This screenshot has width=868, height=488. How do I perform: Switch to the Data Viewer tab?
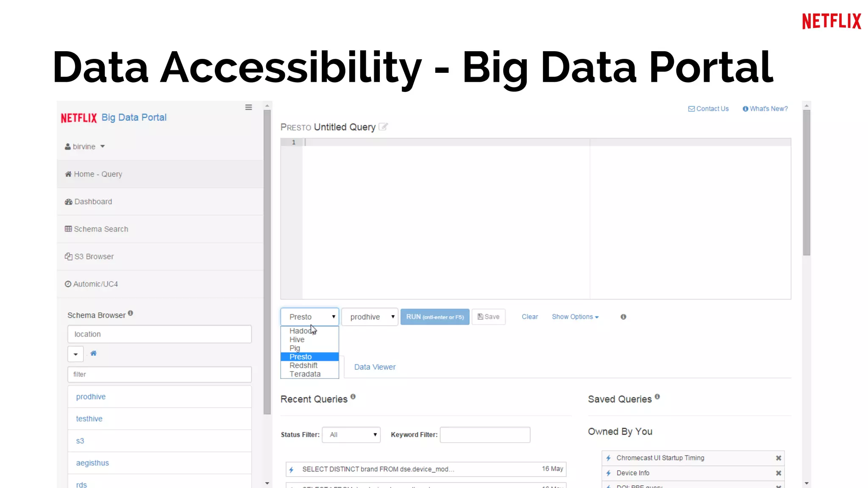click(x=375, y=367)
